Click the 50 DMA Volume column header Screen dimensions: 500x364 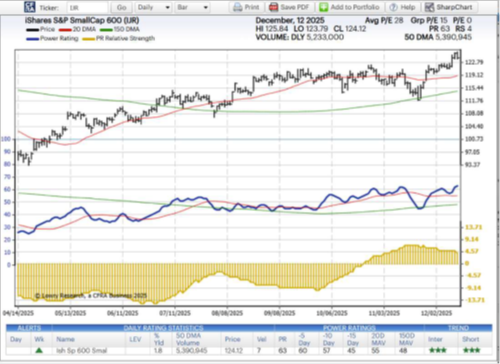click(x=188, y=339)
